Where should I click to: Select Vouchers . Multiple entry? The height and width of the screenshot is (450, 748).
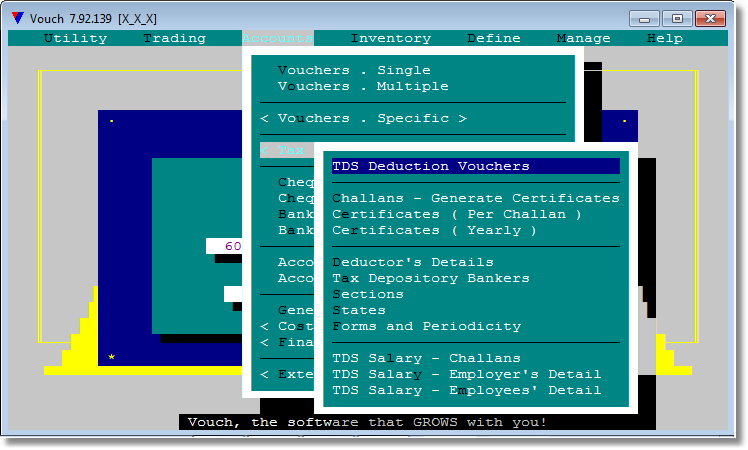pyautogui.click(x=363, y=86)
